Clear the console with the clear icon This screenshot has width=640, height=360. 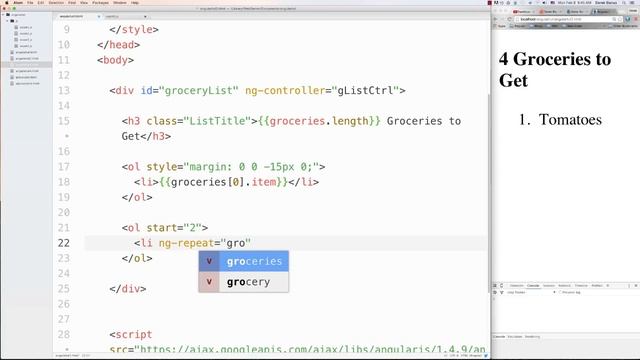tap(495, 292)
